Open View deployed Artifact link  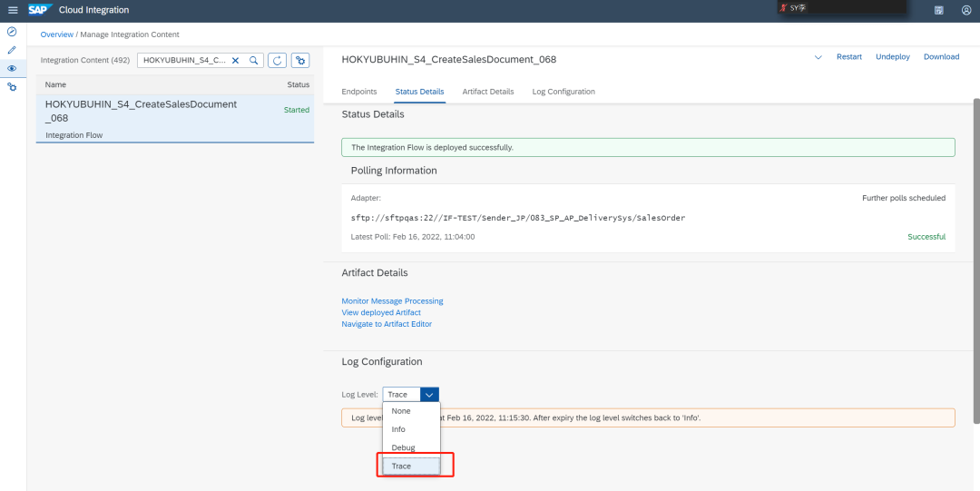point(381,312)
